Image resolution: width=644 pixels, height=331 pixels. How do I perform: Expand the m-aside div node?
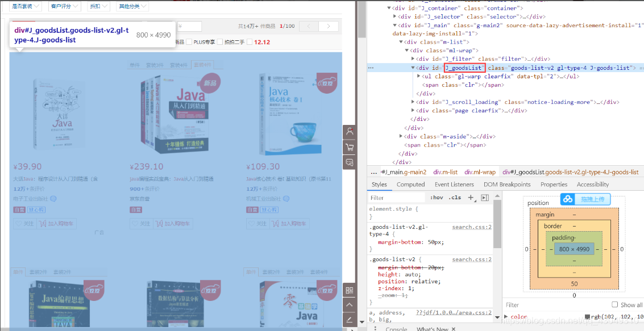click(401, 136)
